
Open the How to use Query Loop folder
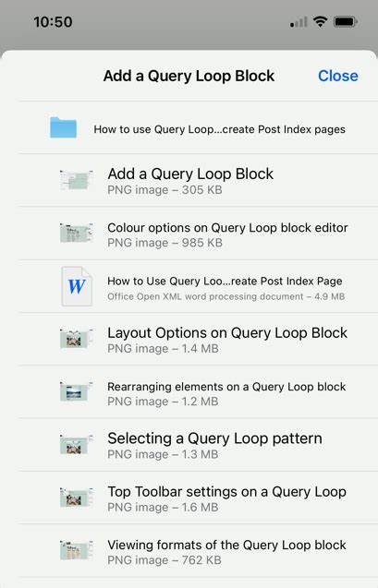point(198,128)
